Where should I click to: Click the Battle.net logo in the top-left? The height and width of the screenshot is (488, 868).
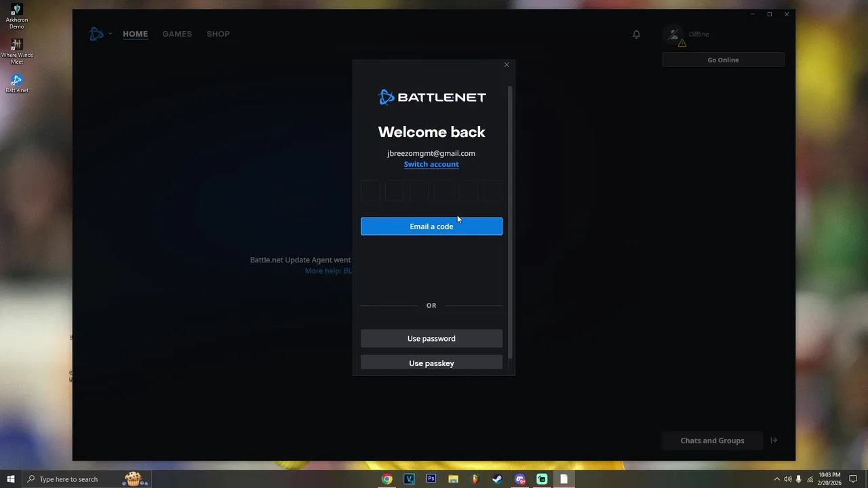pos(96,34)
